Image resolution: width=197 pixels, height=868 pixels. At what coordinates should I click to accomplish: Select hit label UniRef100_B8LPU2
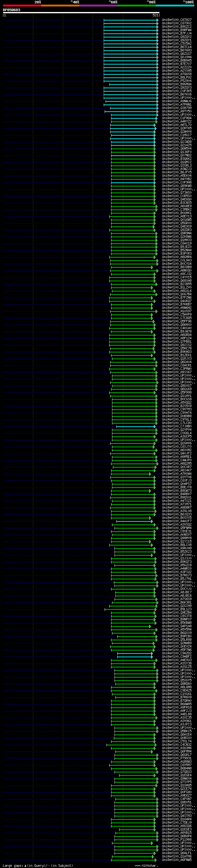tap(176, 78)
